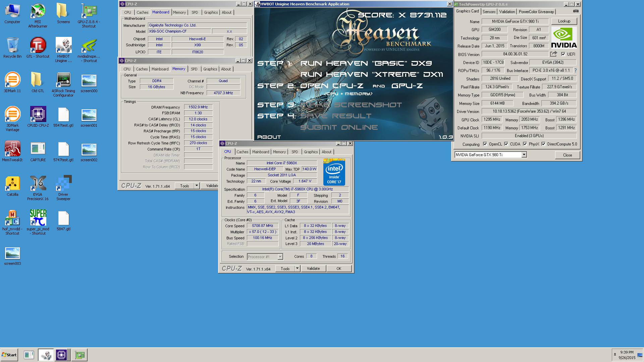Click SUBMIT ONLINE in Heaven window
Image resolution: width=644 pixels, height=362 pixels.
(339, 127)
